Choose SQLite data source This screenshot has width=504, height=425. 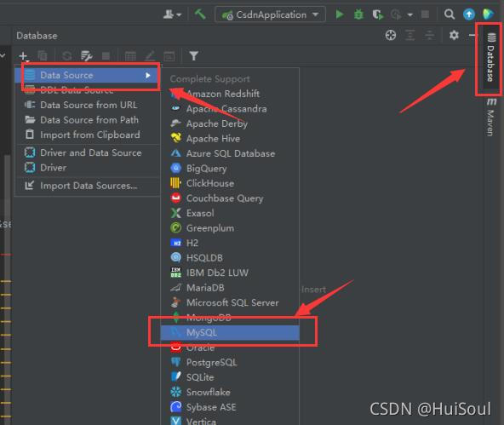[x=230, y=377]
